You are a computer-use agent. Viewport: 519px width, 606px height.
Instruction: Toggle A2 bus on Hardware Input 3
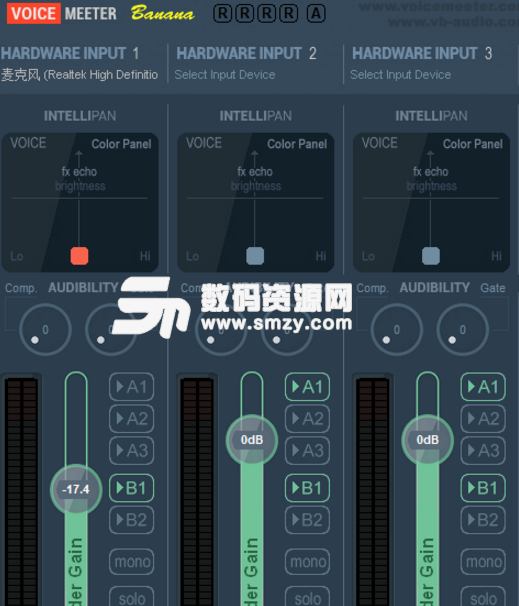[483, 419]
